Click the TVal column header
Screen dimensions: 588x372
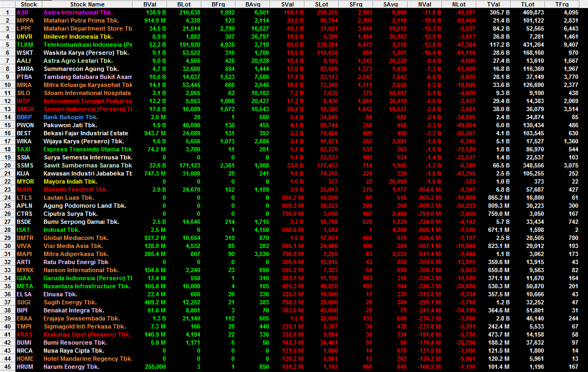493,4
